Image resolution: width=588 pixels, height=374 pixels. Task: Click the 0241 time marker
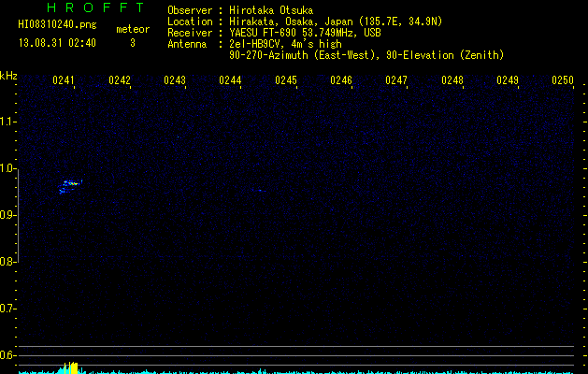point(63,80)
